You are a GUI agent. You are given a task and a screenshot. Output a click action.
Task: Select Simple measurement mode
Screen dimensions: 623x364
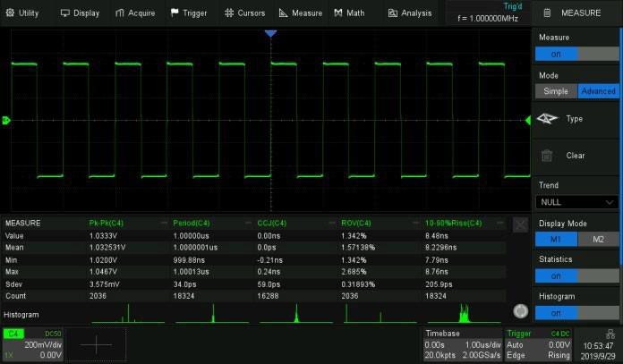(x=556, y=91)
